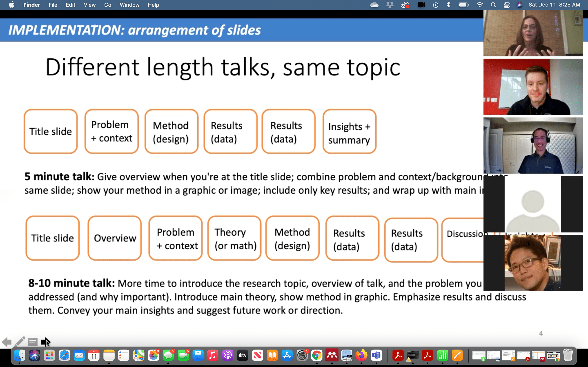The width and height of the screenshot is (588, 367).
Task: Open the printer queue dock icon
Action: click(x=413, y=356)
